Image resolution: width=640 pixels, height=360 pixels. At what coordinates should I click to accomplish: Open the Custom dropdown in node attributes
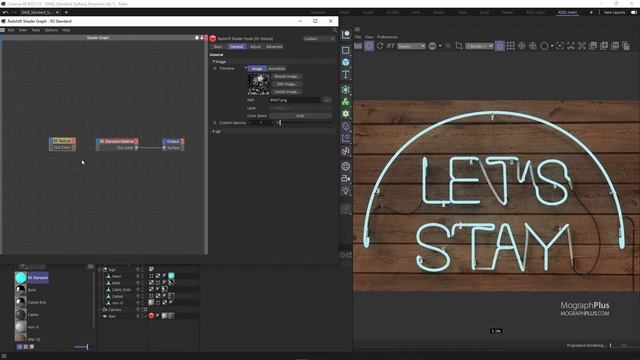tap(319, 38)
